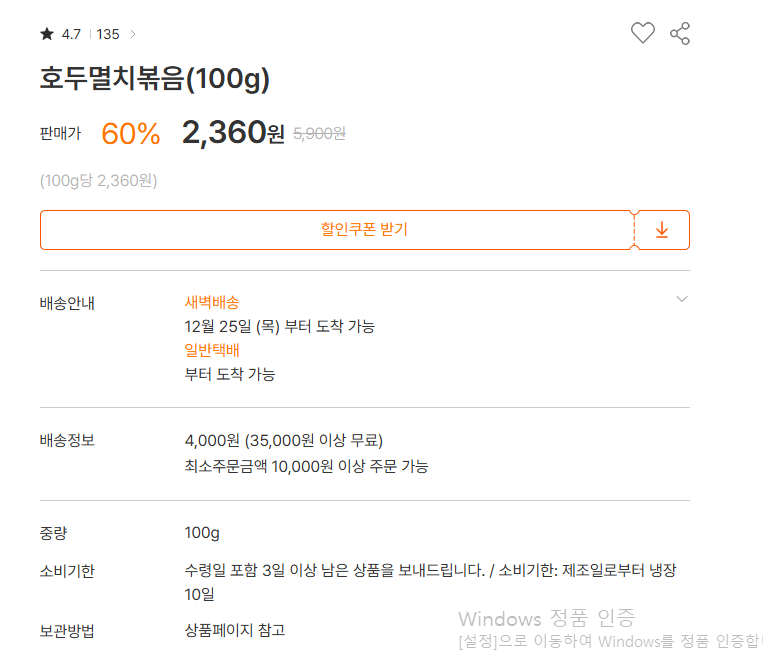Click the 12월 25일 arrival date text

pos(280,326)
